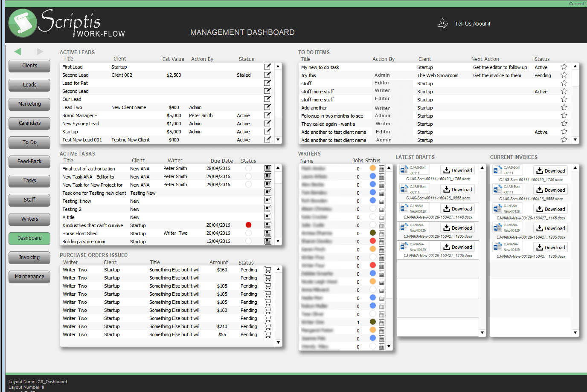Open the Leads section

coord(29,85)
